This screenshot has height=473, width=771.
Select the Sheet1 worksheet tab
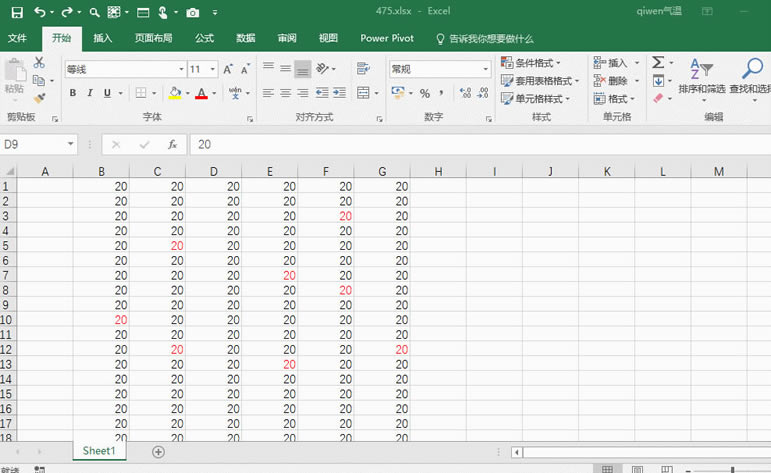click(99, 451)
